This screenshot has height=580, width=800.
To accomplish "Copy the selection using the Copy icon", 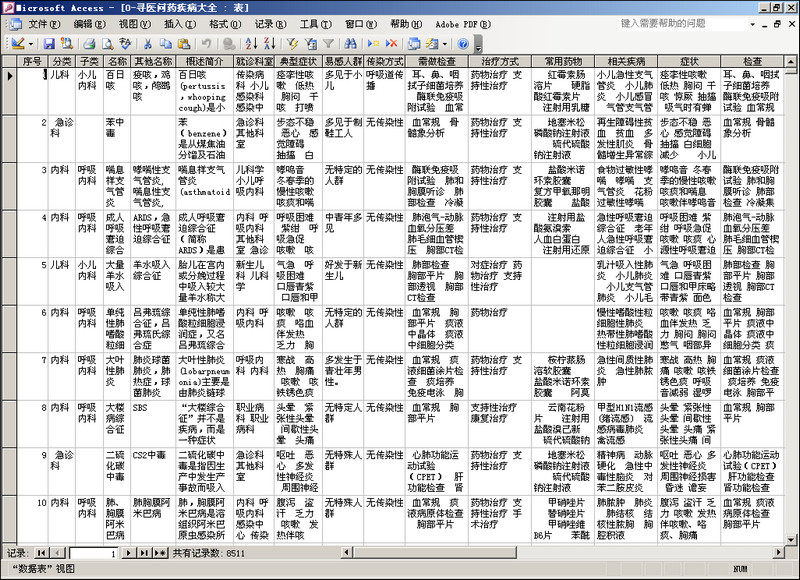I will click(x=166, y=44).
